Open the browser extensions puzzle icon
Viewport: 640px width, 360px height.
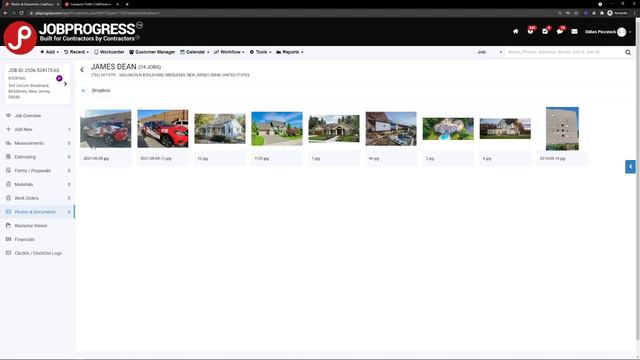click(602, 13)
